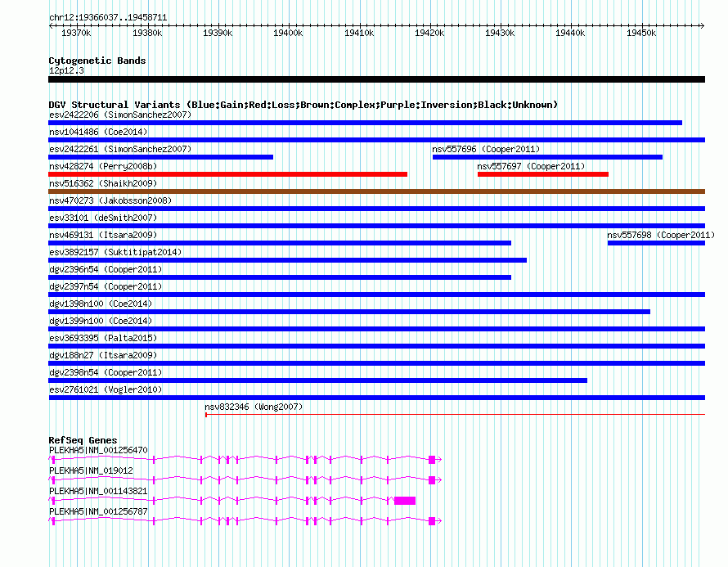Click nsv832346 (Wong2007) label

(x=254, y=407)
